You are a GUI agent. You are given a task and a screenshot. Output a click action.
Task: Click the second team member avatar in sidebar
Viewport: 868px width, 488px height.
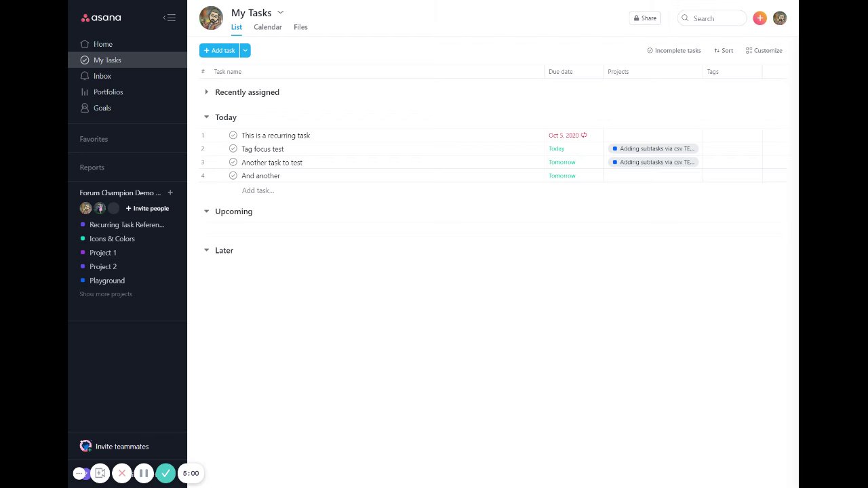[x=100, y=208]
